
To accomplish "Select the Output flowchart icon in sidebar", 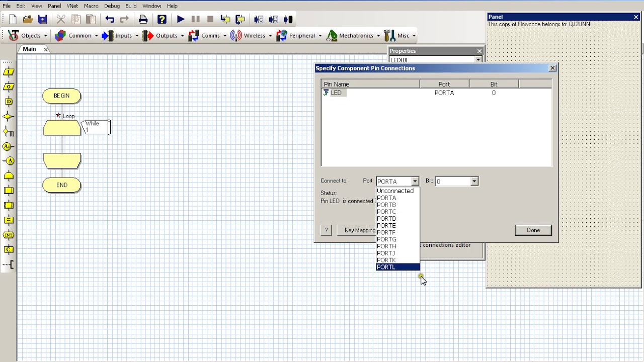I will pyautogui.click(x=9, y=86).
